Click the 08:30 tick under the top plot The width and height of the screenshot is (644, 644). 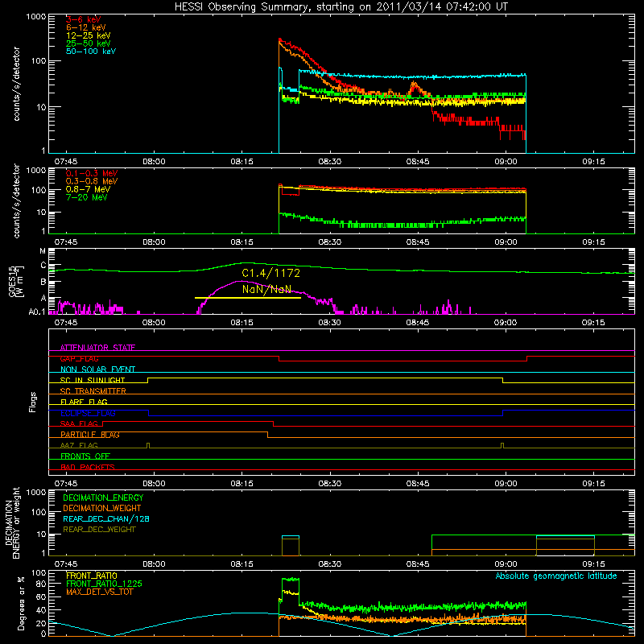tap(330, 162)
